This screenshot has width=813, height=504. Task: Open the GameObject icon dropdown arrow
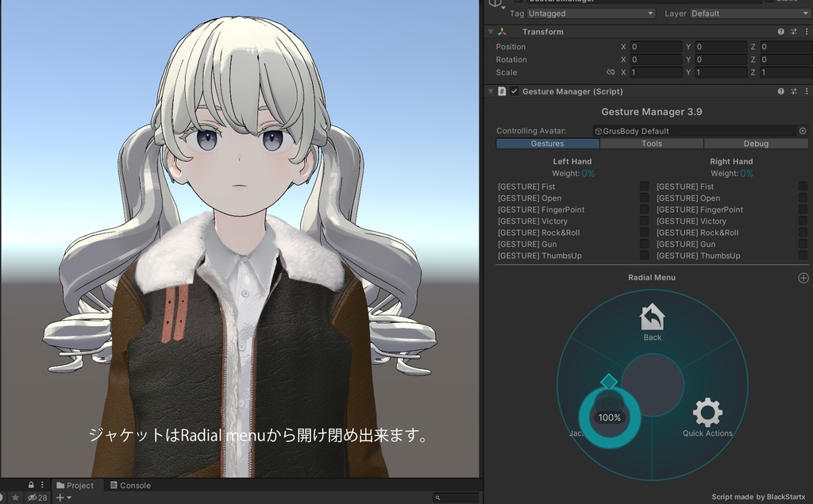point(503,8)
